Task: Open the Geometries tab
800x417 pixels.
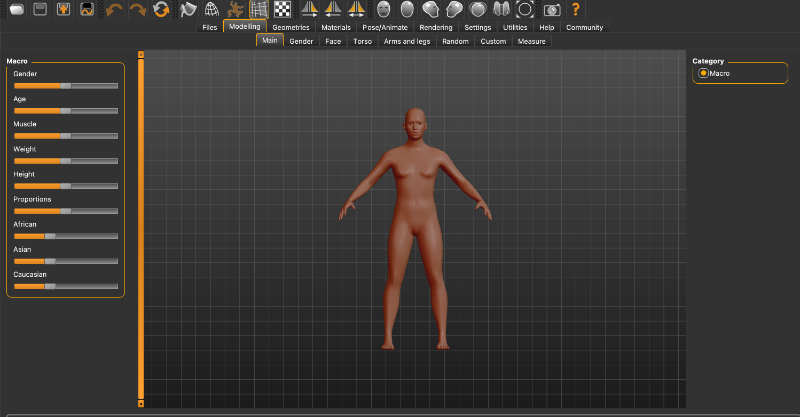Action: (290, 27)
